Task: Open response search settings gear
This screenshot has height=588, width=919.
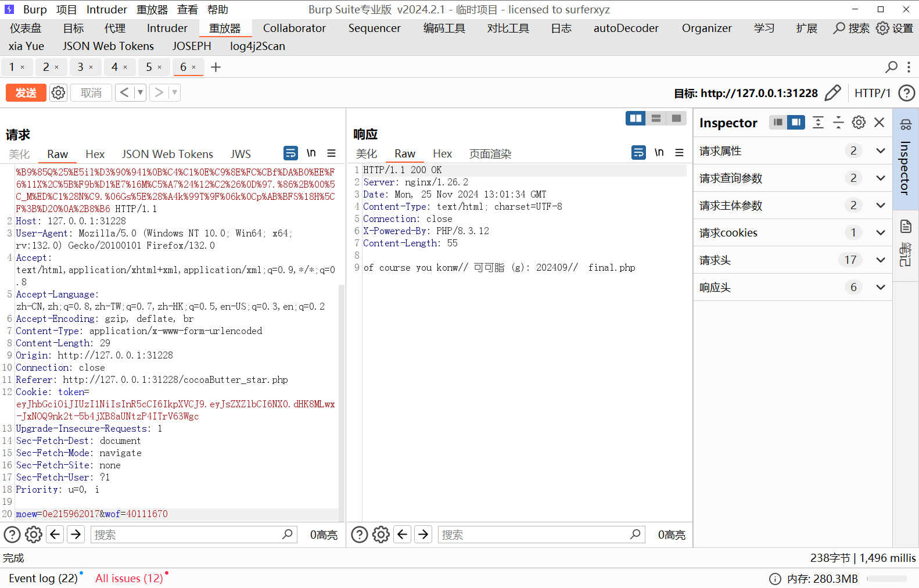Action: 381,535
